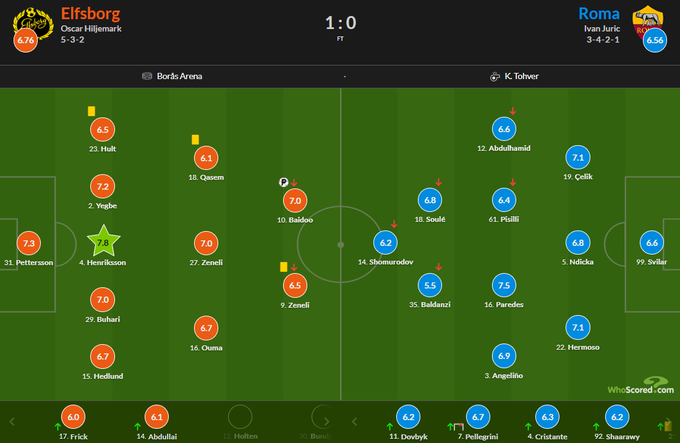Show next Elfsborg substitutes with right arrow
680x443 pixels.
point(325,418)
